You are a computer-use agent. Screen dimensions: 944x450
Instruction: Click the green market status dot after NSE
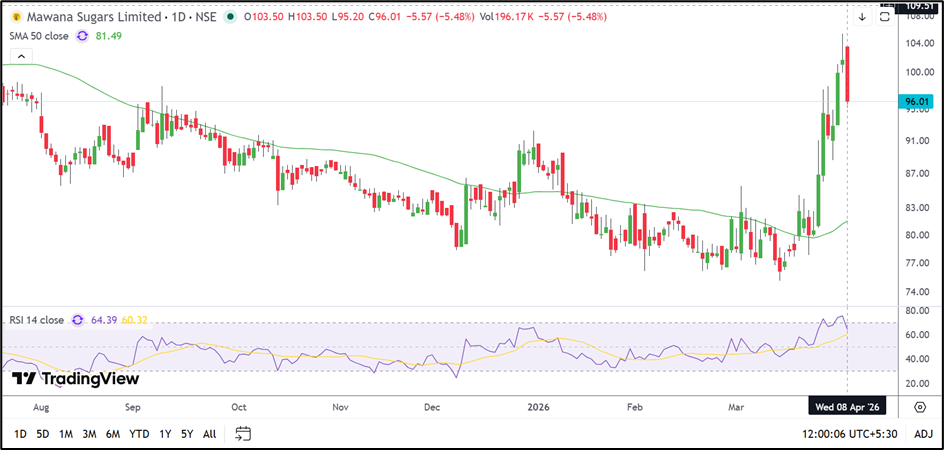232,17
